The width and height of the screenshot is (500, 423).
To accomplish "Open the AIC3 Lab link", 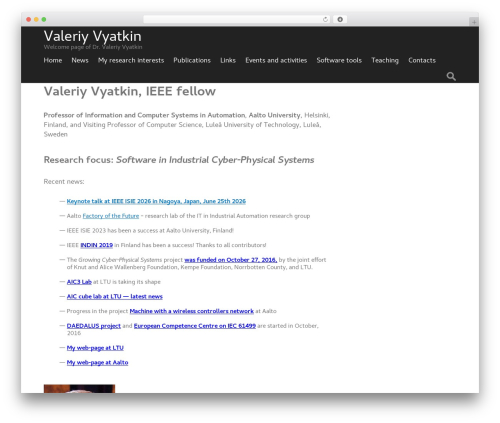I will (79, 282).
